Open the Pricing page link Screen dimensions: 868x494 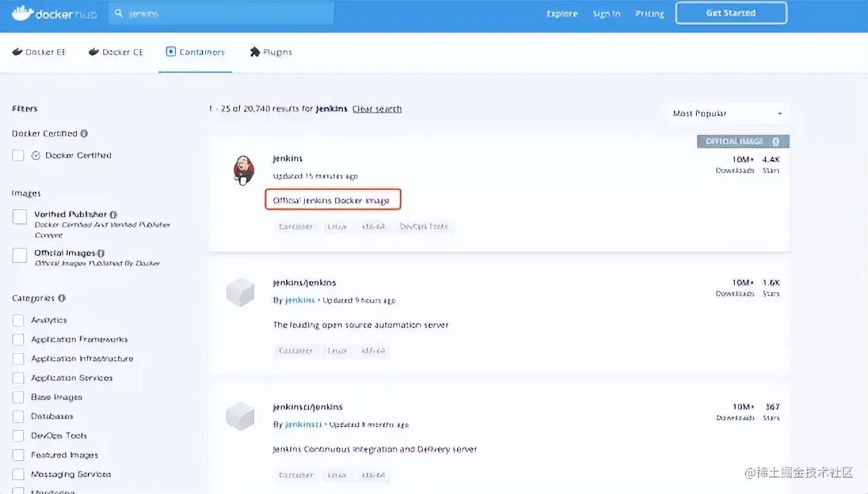(x=650, y=14)
